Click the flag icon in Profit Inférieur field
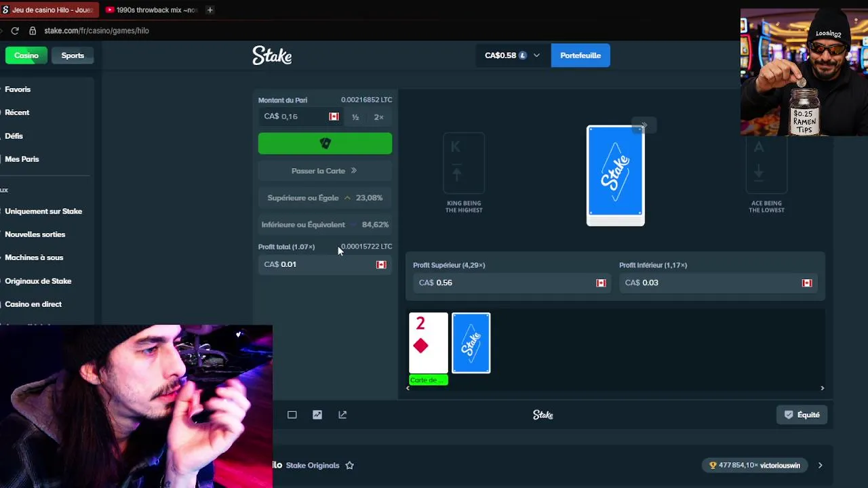Screen dimensions: 868x488 point(807,283)
